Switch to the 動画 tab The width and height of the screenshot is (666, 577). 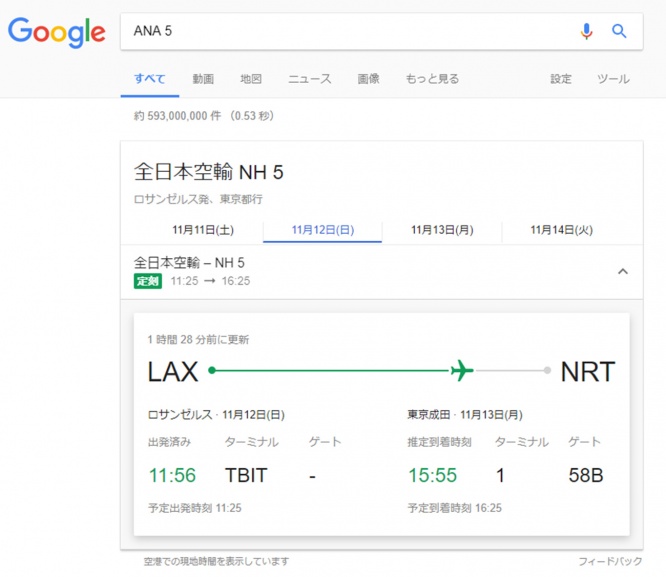203,79
